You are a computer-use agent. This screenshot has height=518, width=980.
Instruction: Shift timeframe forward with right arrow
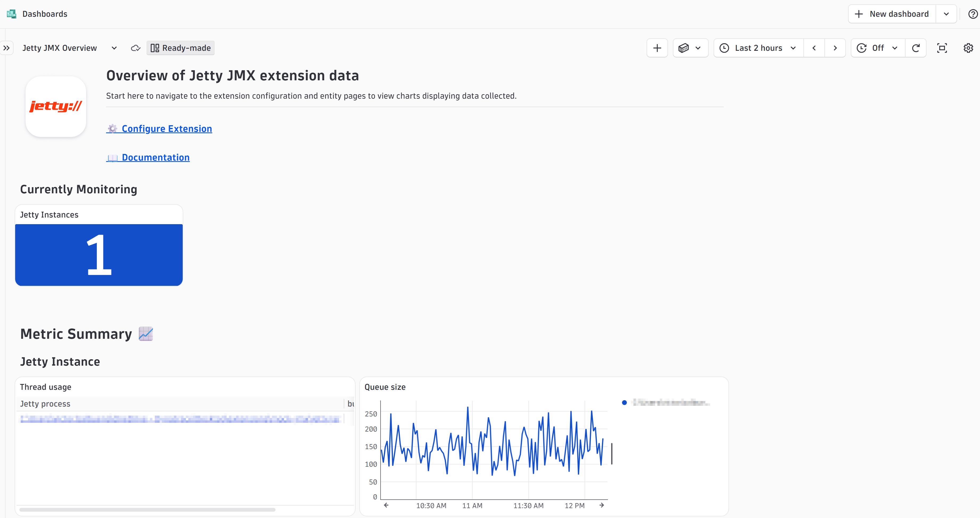(835, 48)
